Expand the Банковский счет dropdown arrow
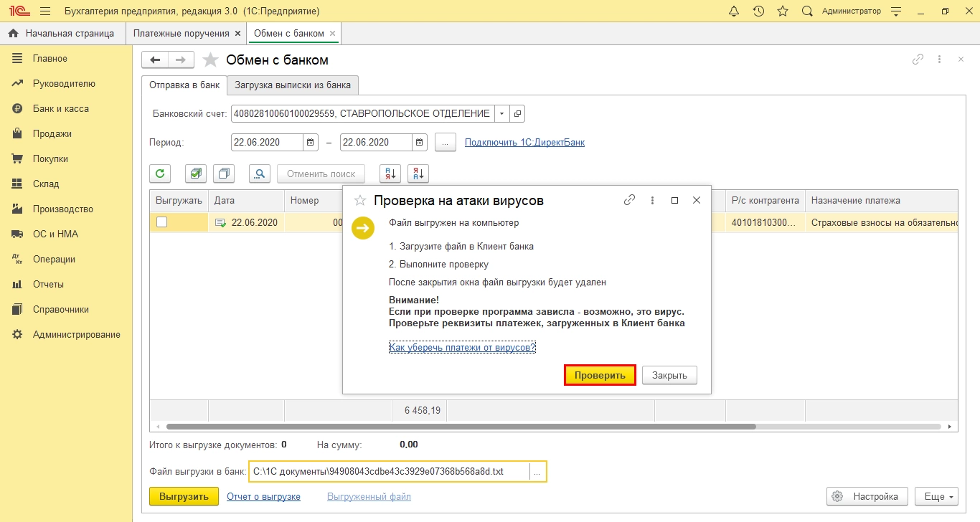Viewport: 980px width, 522px height. [502, 113]
